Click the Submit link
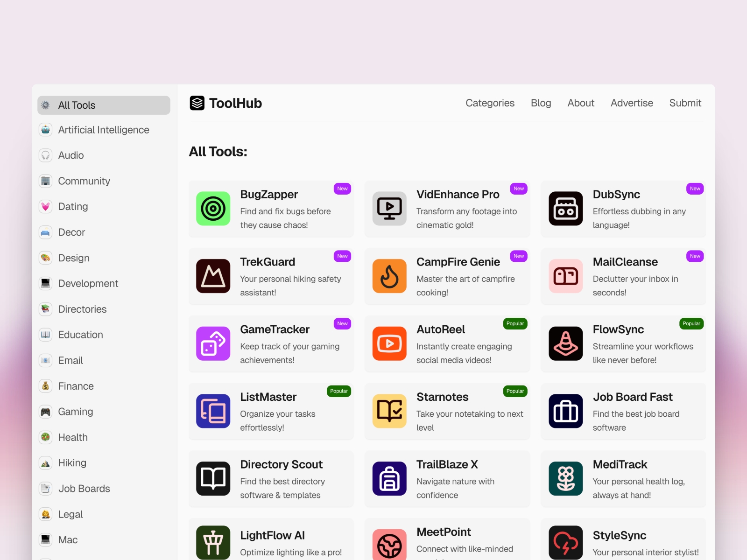The height and width of the screenshot is (560, 747). 685,103
